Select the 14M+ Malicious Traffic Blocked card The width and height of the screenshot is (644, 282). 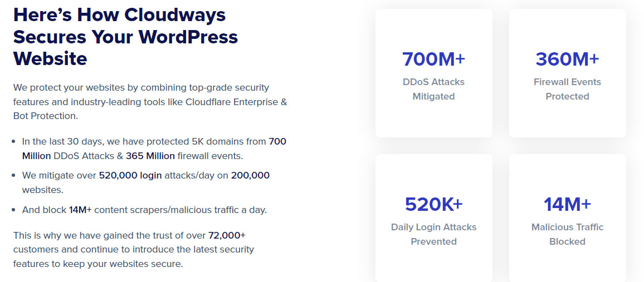pyautogui.click(x=568, y=218)
